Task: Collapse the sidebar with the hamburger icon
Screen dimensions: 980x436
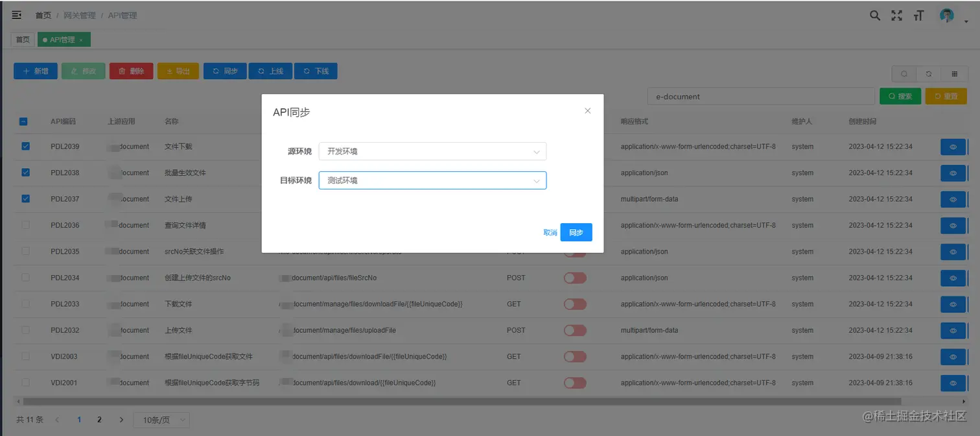Action: [x=17, y=15]
